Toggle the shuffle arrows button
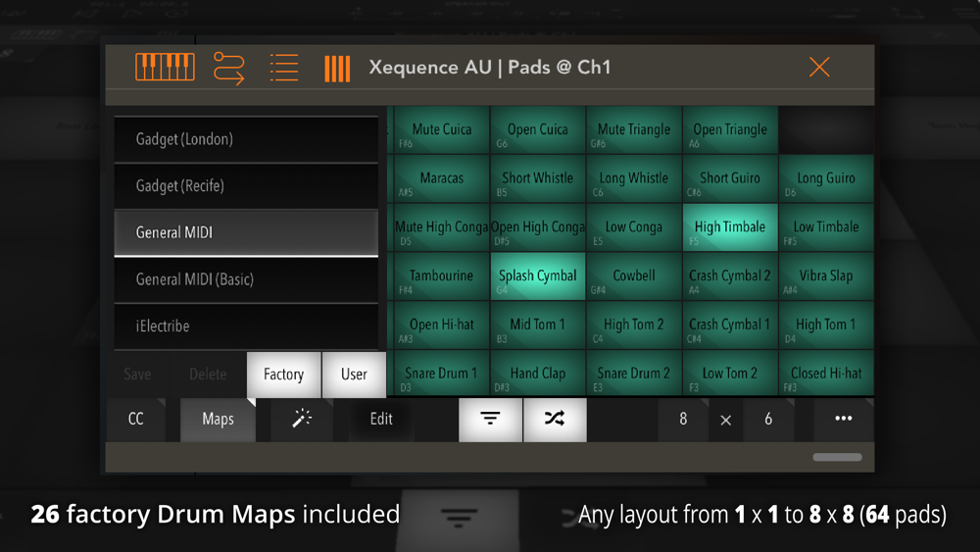 tap(555, 419)
